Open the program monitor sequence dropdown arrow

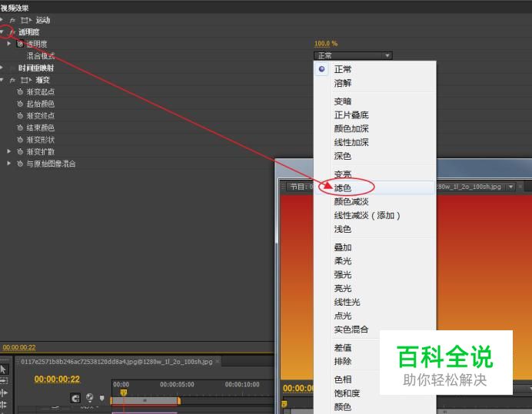pos(511,187)
